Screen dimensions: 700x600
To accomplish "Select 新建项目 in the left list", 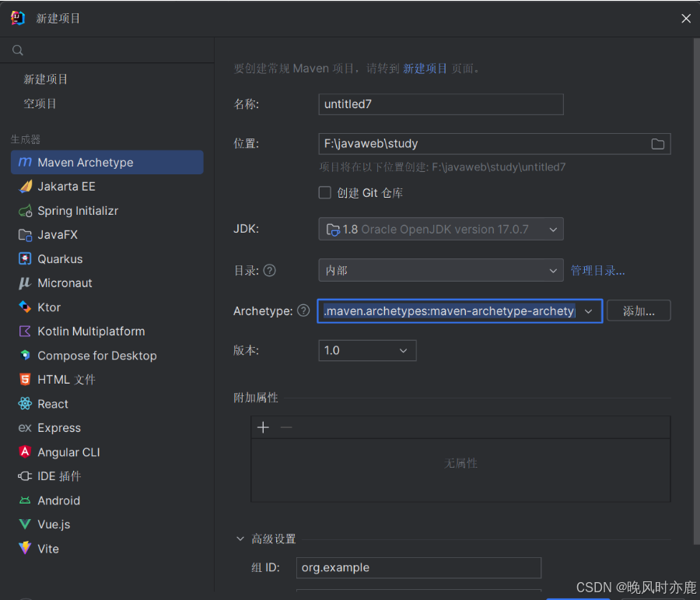I will [46, 79].
